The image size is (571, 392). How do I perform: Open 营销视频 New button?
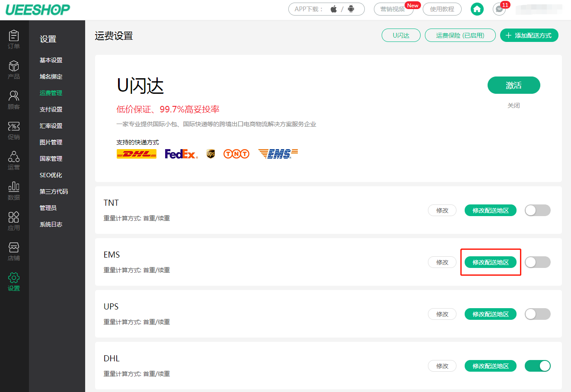(x=394, y=9)
